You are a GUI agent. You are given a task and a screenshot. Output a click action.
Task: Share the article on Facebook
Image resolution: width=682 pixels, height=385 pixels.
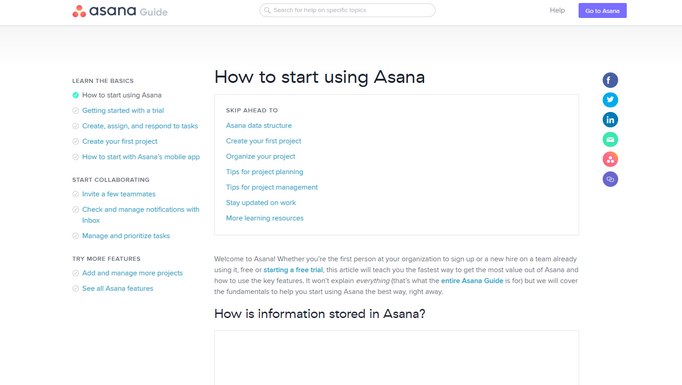[610, 80]
